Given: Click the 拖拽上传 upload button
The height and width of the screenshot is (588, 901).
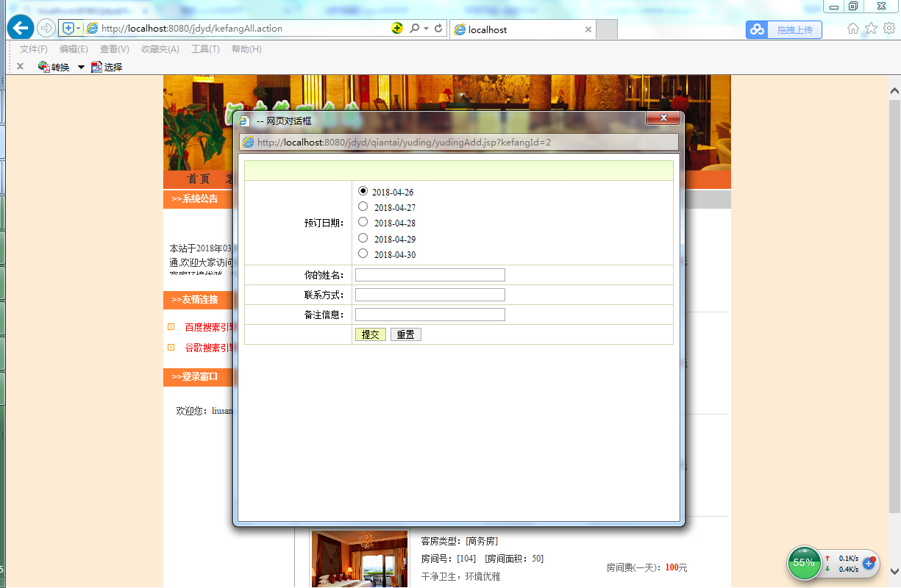Looking at the screenshot, I should pos(784,29).
